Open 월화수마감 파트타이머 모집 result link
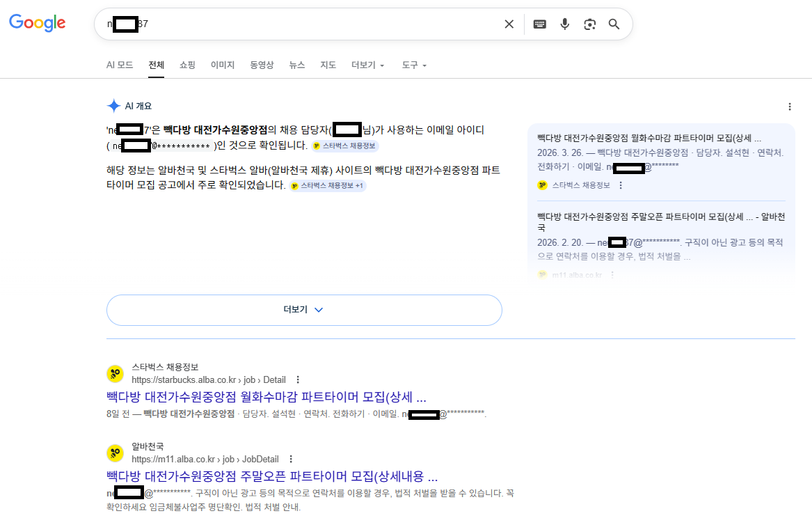Screen dimensions: 812x525 (x=266, y=398)
